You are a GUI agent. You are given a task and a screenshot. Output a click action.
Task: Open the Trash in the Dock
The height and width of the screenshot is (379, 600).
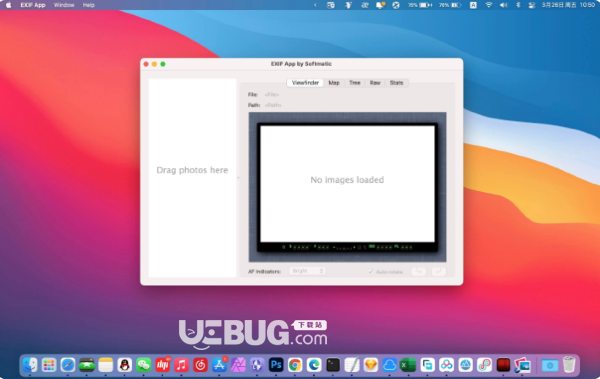coord(569,365)
